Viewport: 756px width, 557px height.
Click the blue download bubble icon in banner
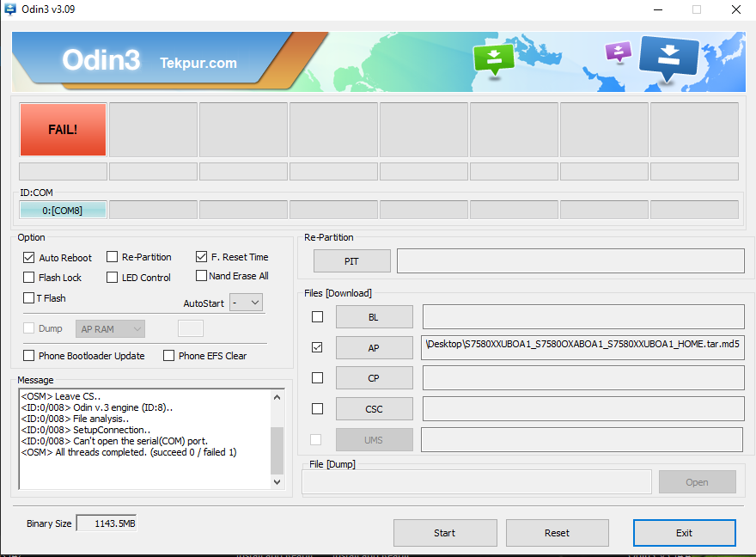click(x=668, y=58)
